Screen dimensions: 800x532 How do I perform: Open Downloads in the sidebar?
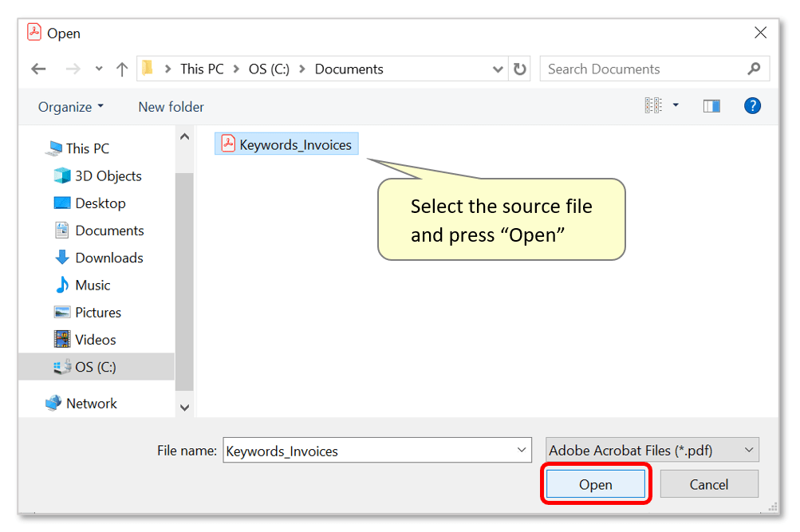tap(99, 258)
